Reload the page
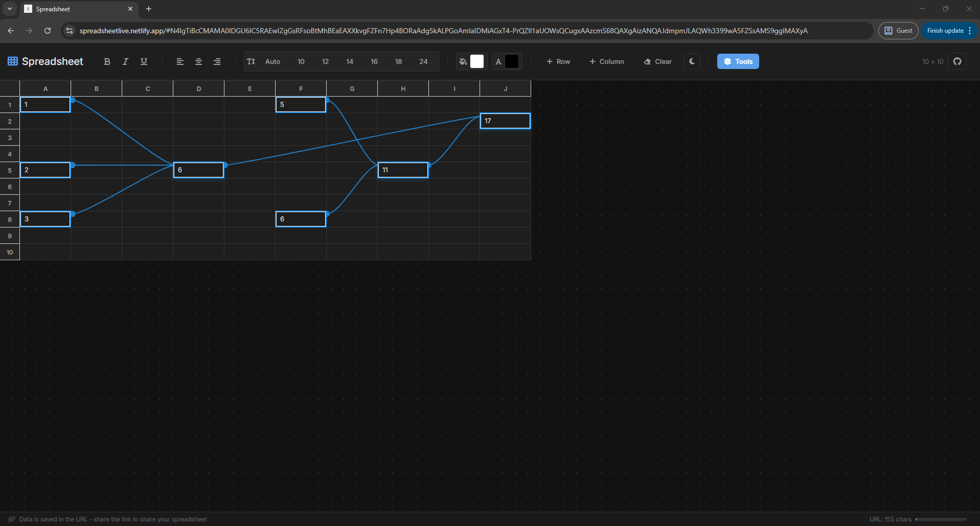Viewport: 980px width, 526px height. [48, 31]
